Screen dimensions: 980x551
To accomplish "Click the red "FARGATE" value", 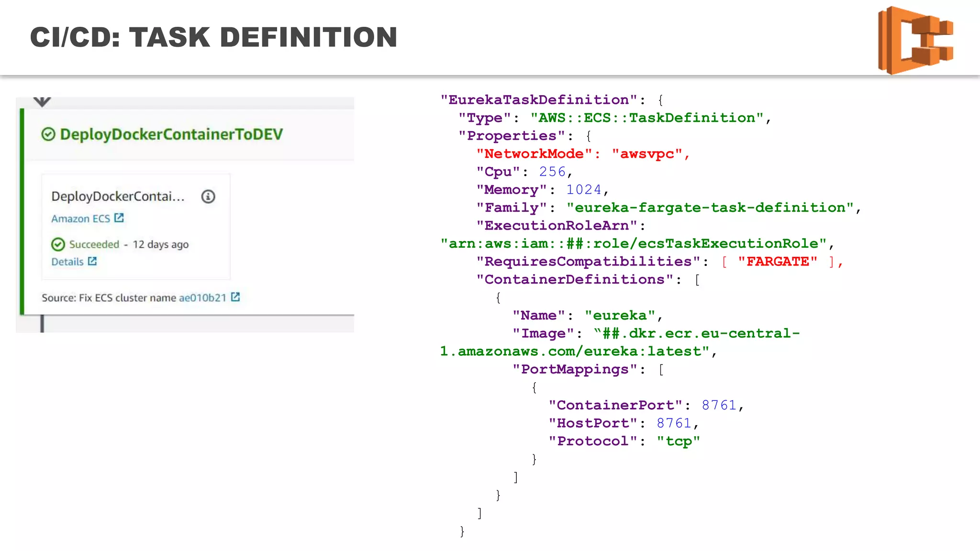I will 778,262.
